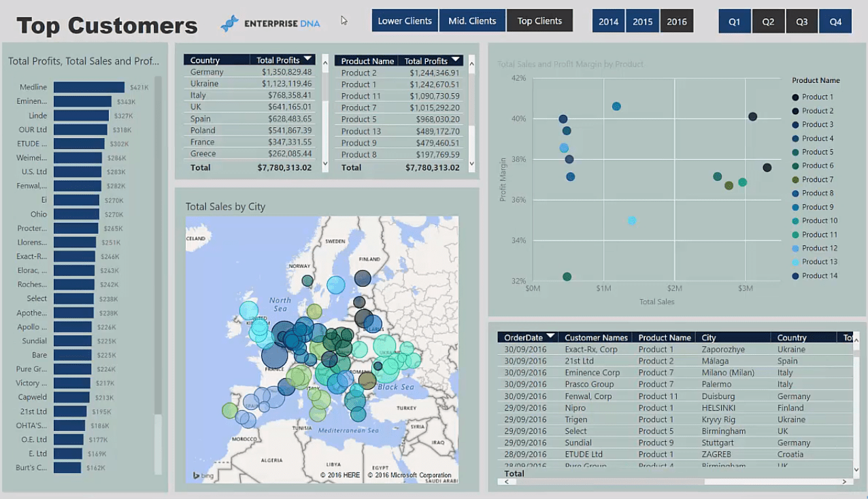
Task: Click the orders table horizontal scrollbar right arrow
Action: pos(844,481)
